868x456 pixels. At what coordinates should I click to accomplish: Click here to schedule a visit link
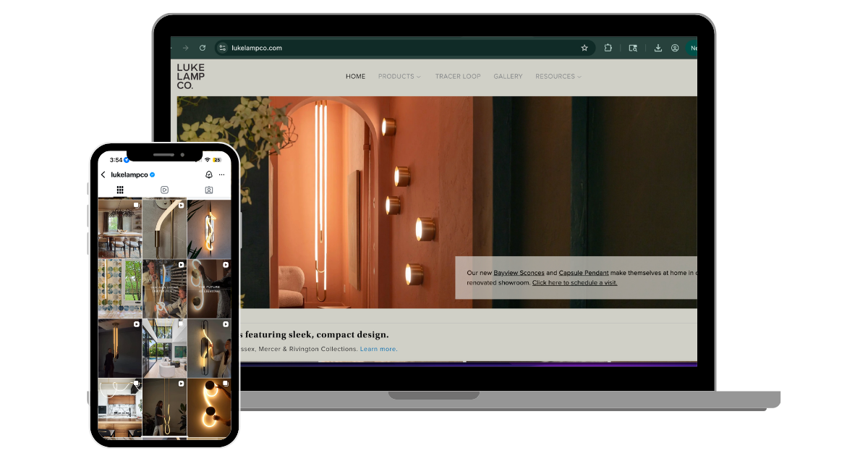[x=575, y=282]
